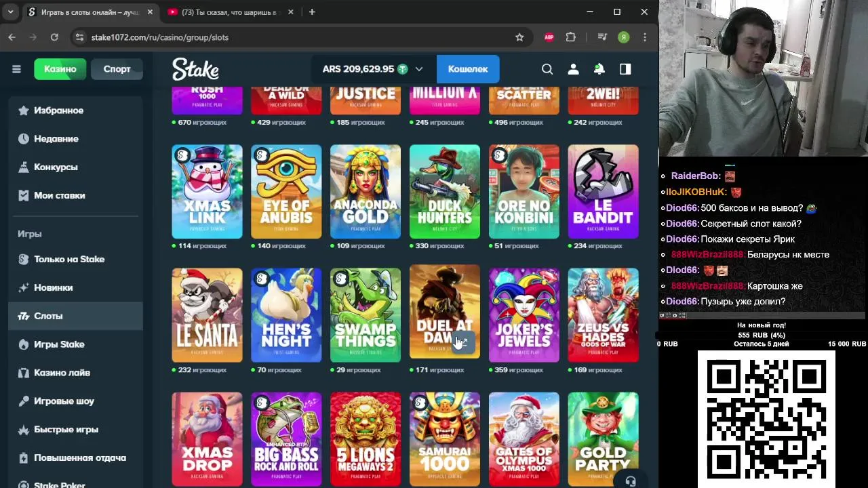This screenshot has height=488, width=868.
Task: Open the hamburger sidebar menu
Action: (x=16, y=69)
